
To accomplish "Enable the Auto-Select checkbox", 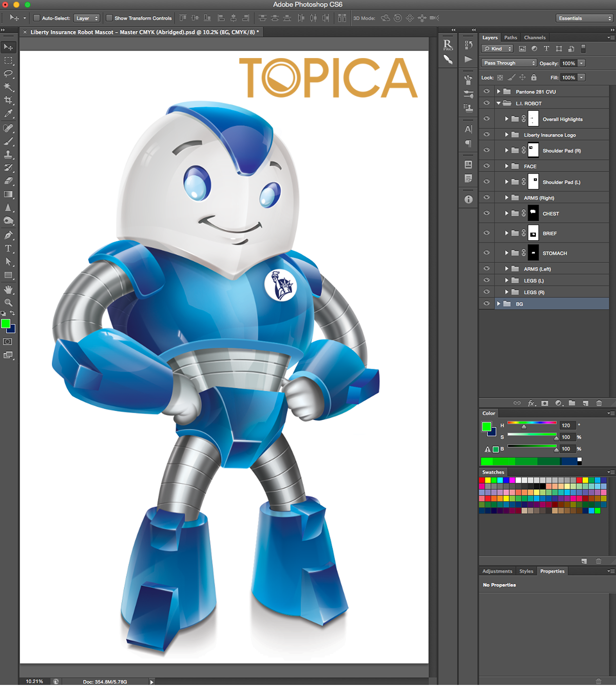I will pos(36,17).
